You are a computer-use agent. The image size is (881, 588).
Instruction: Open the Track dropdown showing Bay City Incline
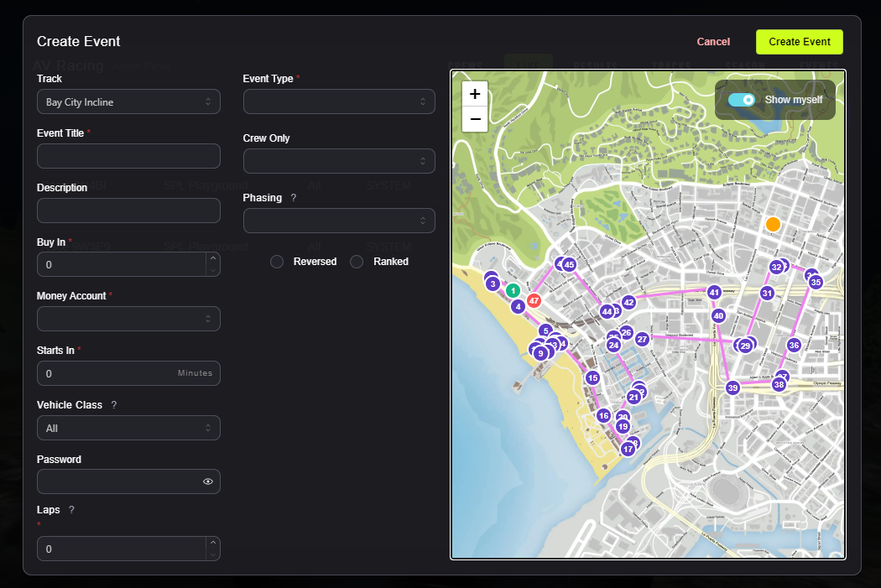click(128, 101)
